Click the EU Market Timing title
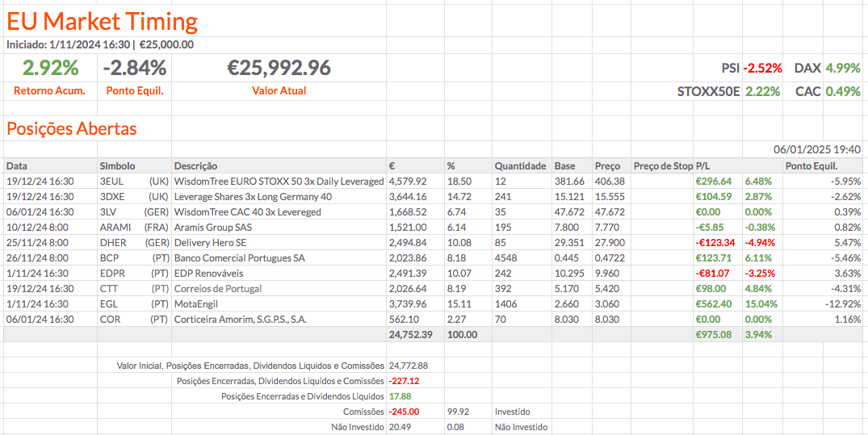 (x=102, y=21)
